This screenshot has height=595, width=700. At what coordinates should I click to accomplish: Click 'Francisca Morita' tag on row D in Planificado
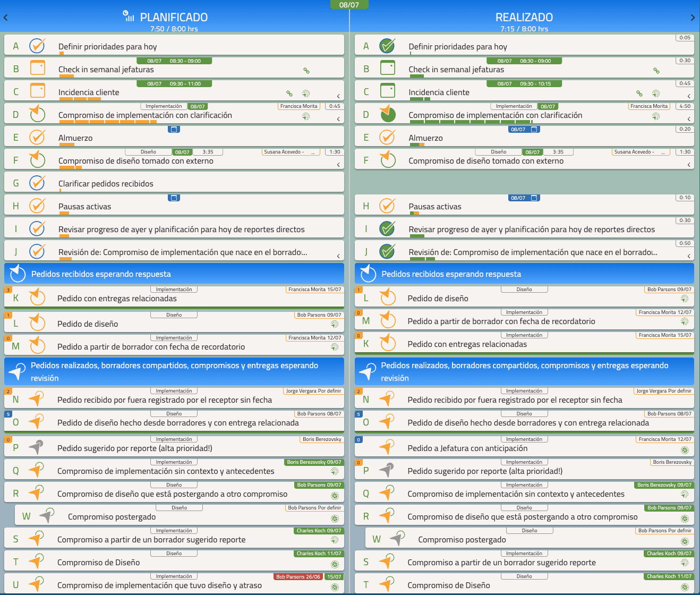point(299,106)
